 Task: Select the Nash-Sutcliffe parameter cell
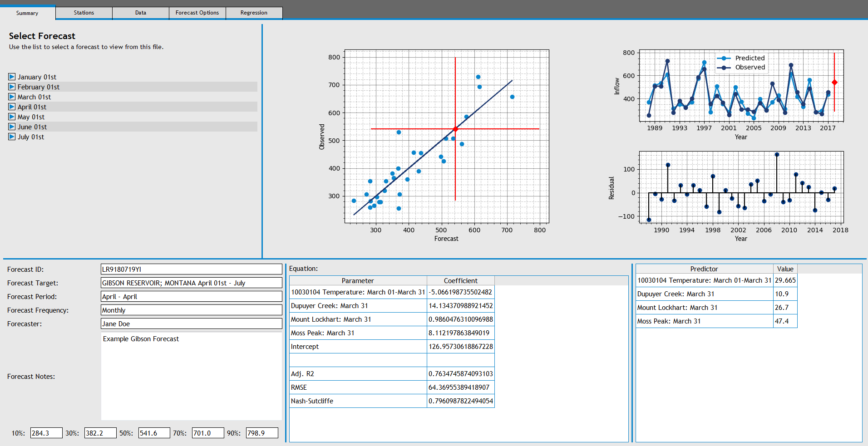tap(358, 401)
